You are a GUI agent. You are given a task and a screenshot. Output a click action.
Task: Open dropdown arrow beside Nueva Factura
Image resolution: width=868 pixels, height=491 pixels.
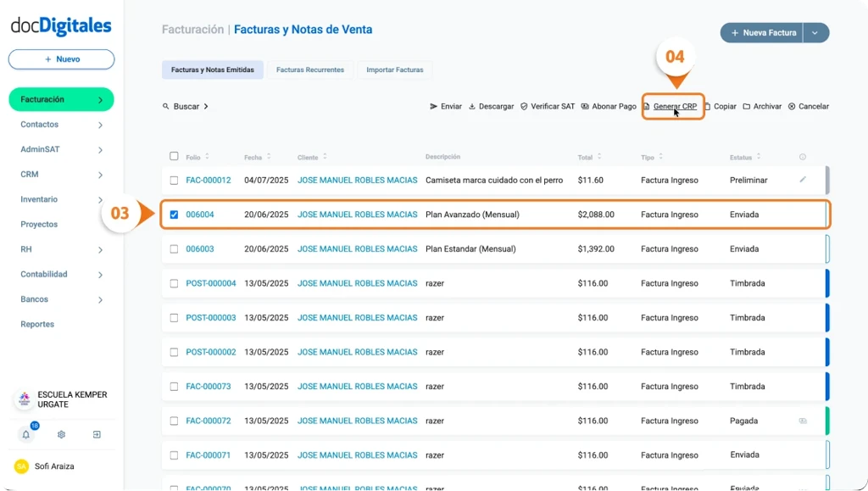tap(815, 33)
